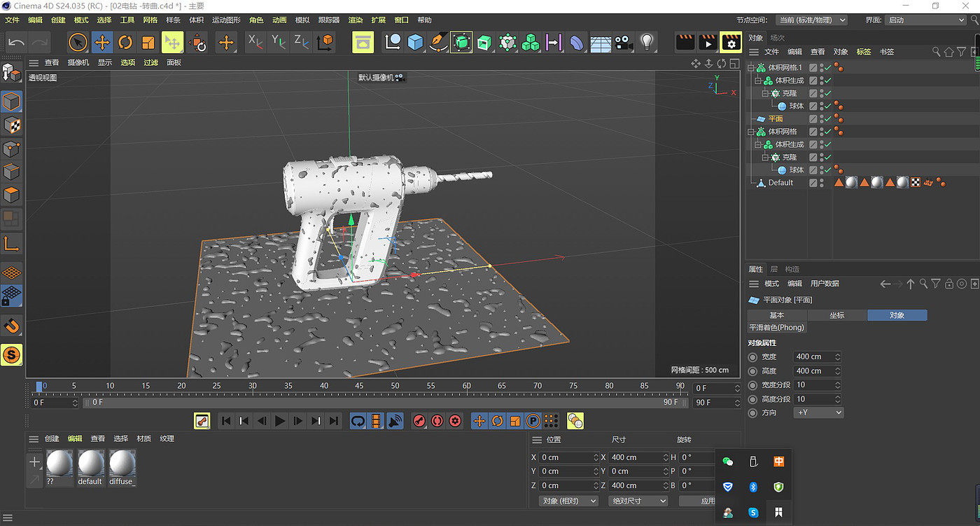Open the Edit Render Settings icon
Image resolution: width=980 pixels, height=526 pixels.
(x=731, y=43)
